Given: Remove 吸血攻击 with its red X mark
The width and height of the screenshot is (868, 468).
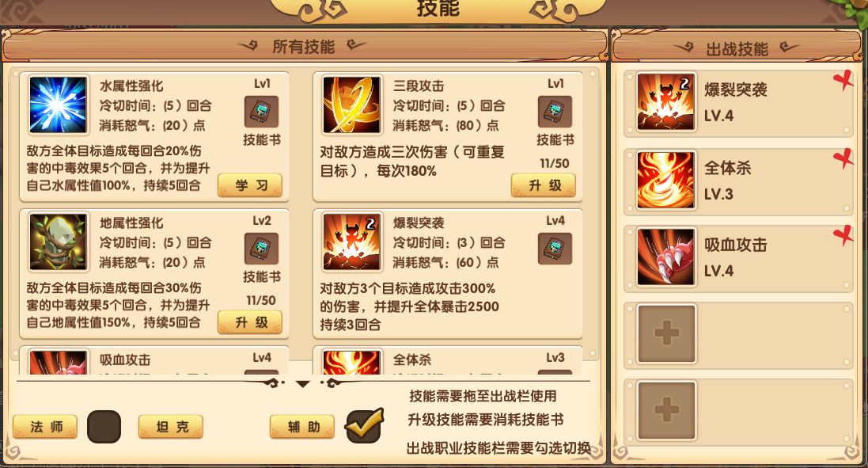Looking at the screenshot, I should [843, 235].
